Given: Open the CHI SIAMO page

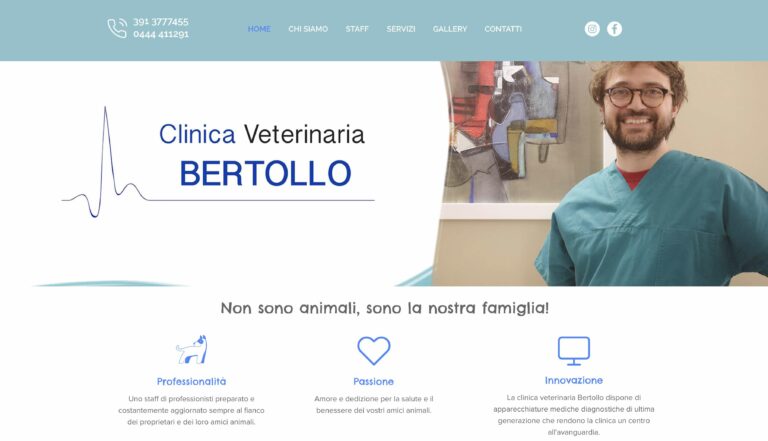Looking at the screenshot, I should tap(308, 29).
